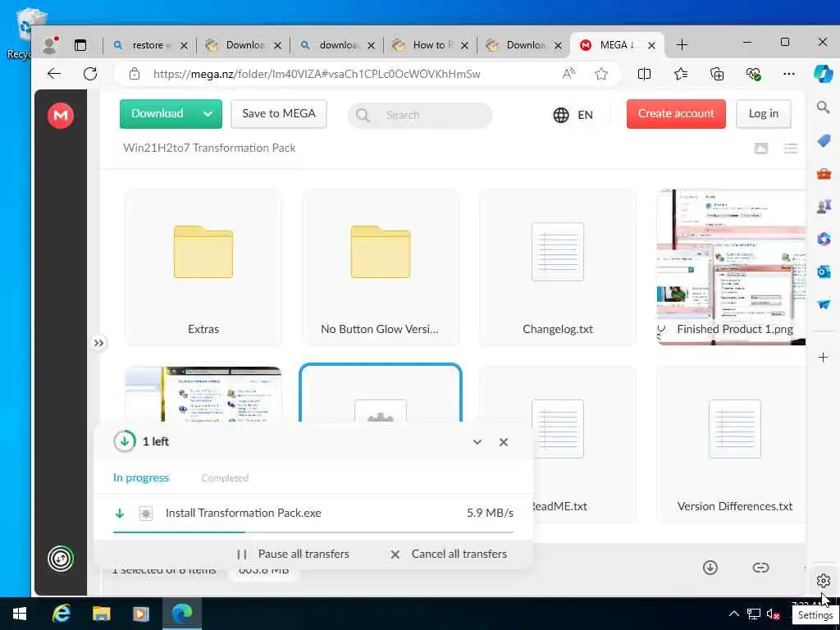Image resolution: width=840 pixels, height=630 pixels.
Task: Open the Download dropdown arrow
Action: pos(208,113)
